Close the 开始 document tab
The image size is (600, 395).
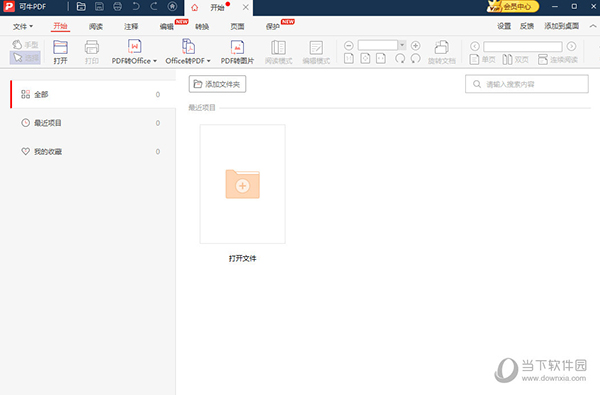pyautogui.click(x=246, y=7)
